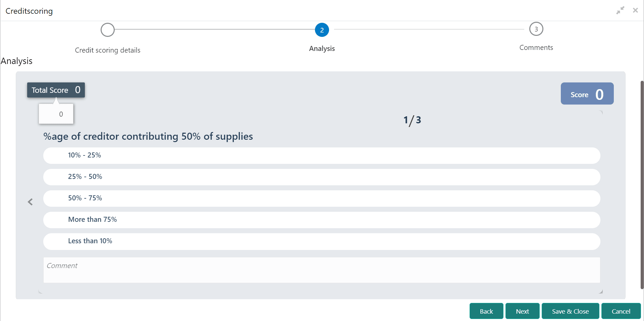Click inside the Comment text area
This screenshot has width=644, height=321.
point(321,270)
